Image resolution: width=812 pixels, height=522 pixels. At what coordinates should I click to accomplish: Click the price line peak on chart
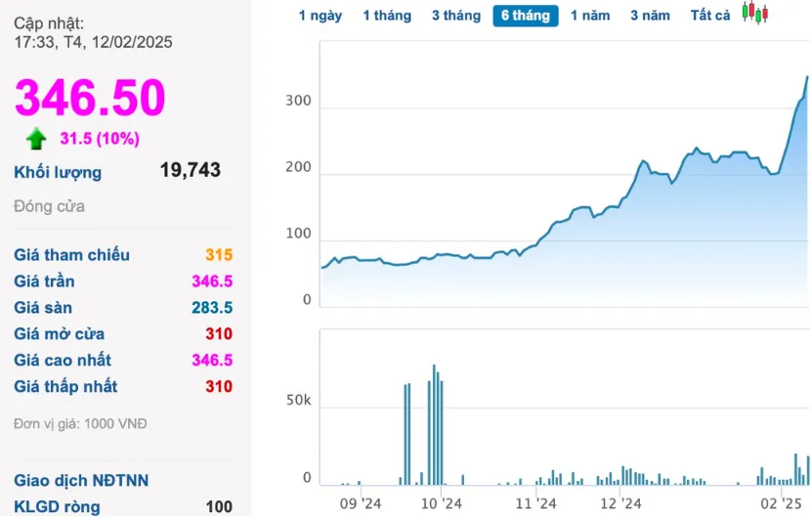click(x=807, y=76)
